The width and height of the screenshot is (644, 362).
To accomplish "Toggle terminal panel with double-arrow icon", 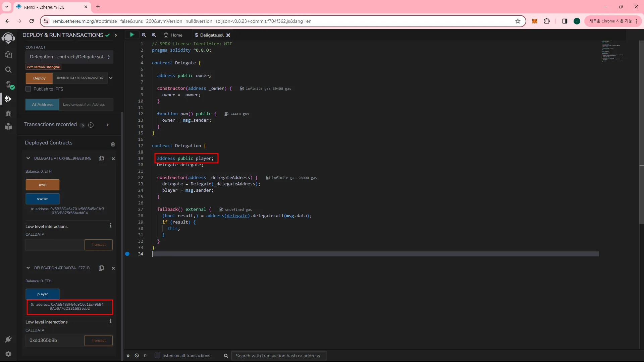I will pyautogui.click(x=128, y=356).
